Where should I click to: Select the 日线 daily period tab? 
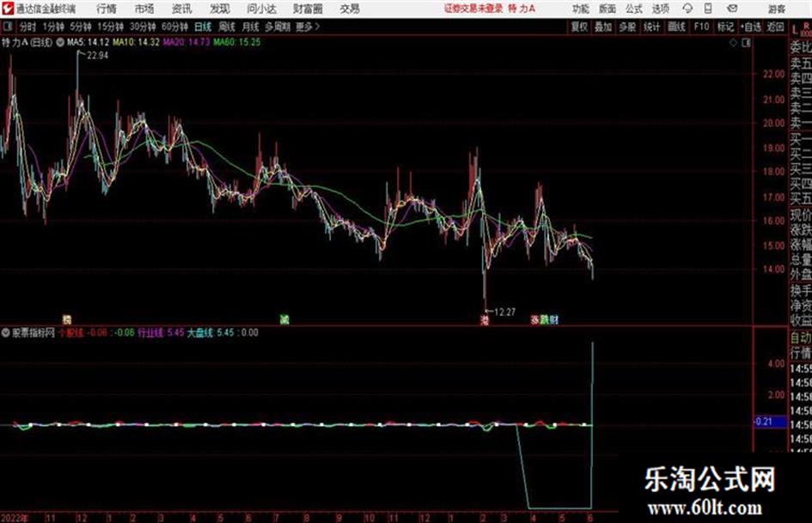point(203,27)
